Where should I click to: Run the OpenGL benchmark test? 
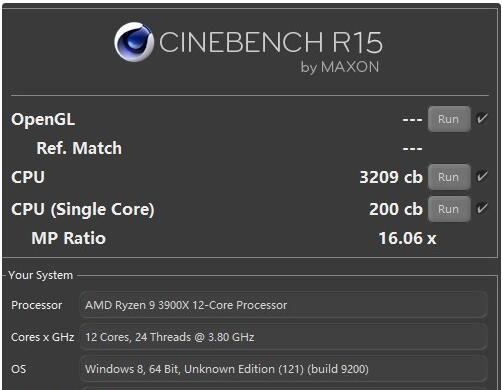[x=449, y=119]
